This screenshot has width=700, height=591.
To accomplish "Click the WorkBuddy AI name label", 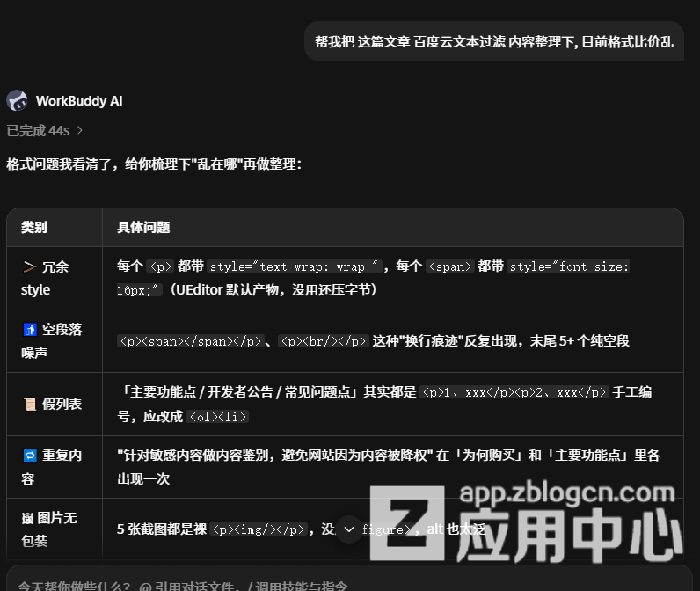I will 79,101.
